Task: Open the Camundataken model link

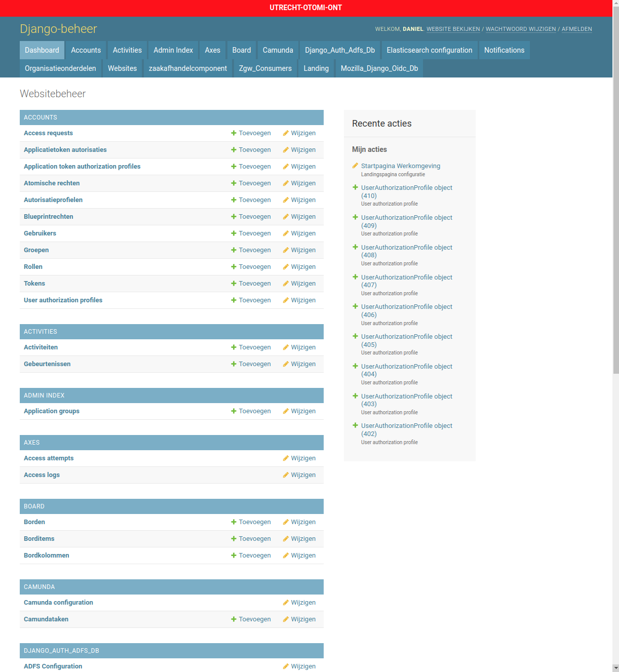Action: pos(46,619)
